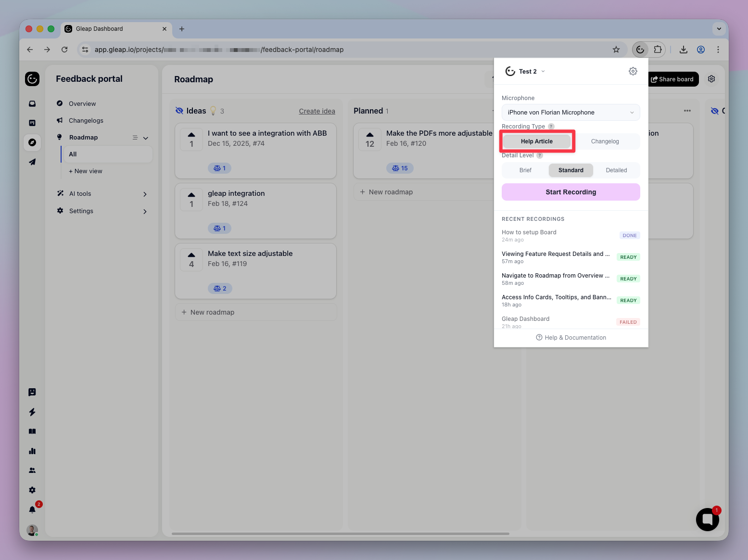This screenshot has height=560, width=748.
Task: Open the Microphone selection dropdown
Action: [571, 113]
